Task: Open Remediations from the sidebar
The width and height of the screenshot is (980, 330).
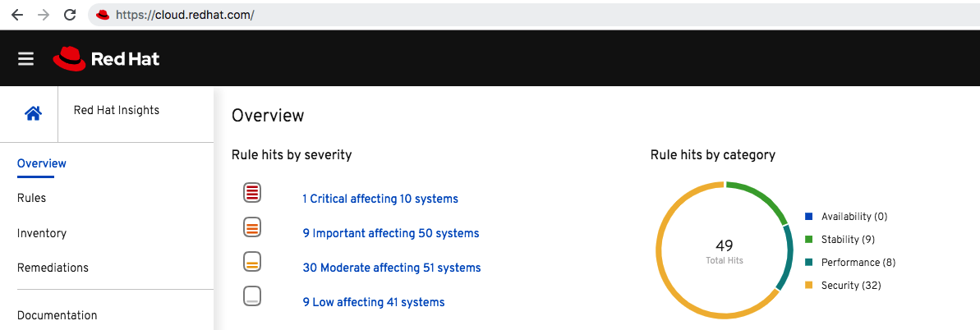Action: point(53,268)
